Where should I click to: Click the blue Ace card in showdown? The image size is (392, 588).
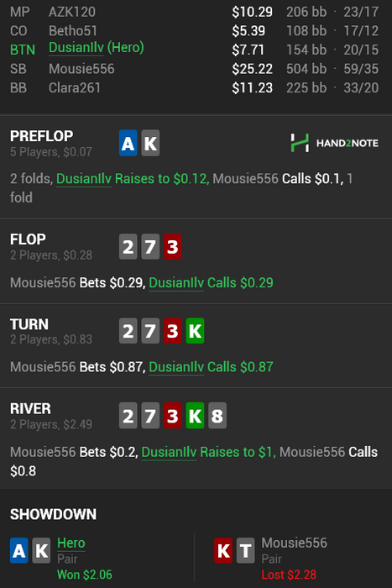19,550
